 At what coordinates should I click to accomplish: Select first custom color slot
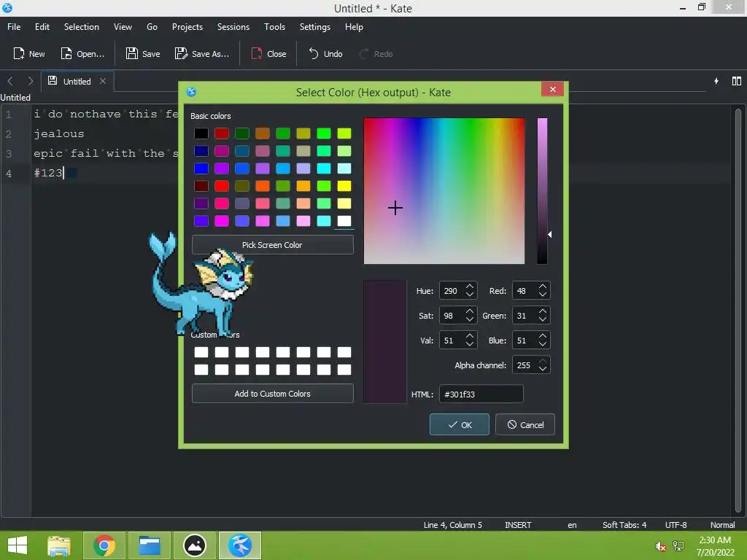(x=201, y=352)
